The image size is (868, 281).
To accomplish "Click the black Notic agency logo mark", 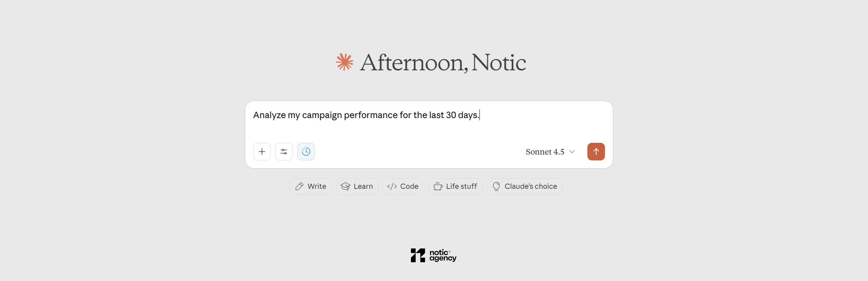I will coord(418,255).
